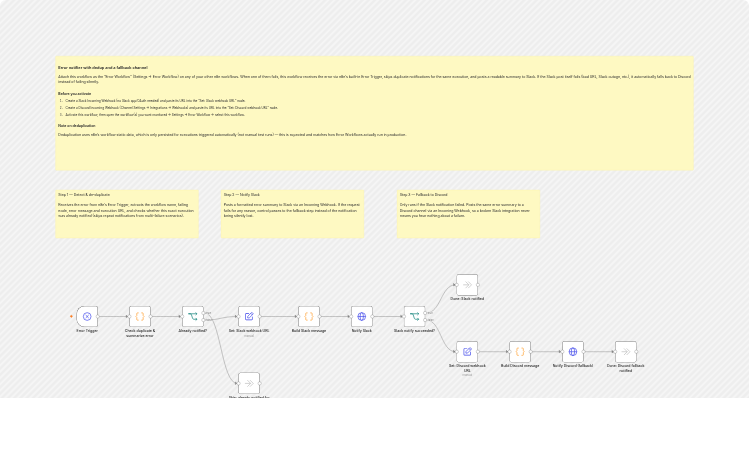749x450 pixels.
Task: Open the Notify Slack HTTP request node
Action: tap(362, 316)
